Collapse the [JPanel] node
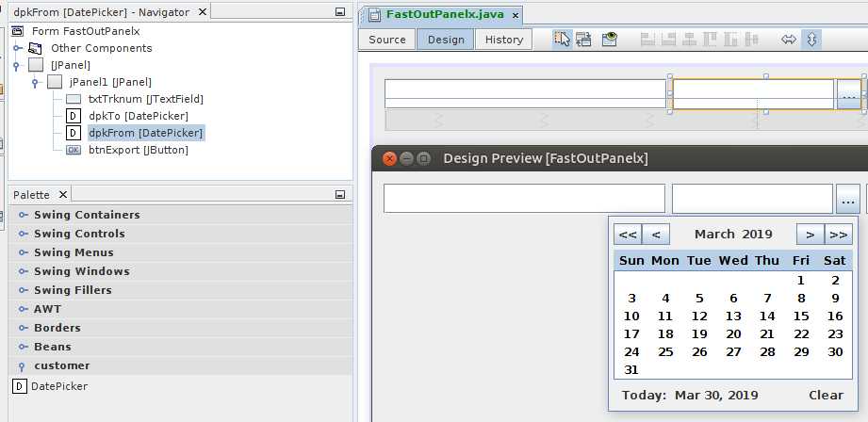The height and width of the screenshot is (422, 868). point(17,66)
